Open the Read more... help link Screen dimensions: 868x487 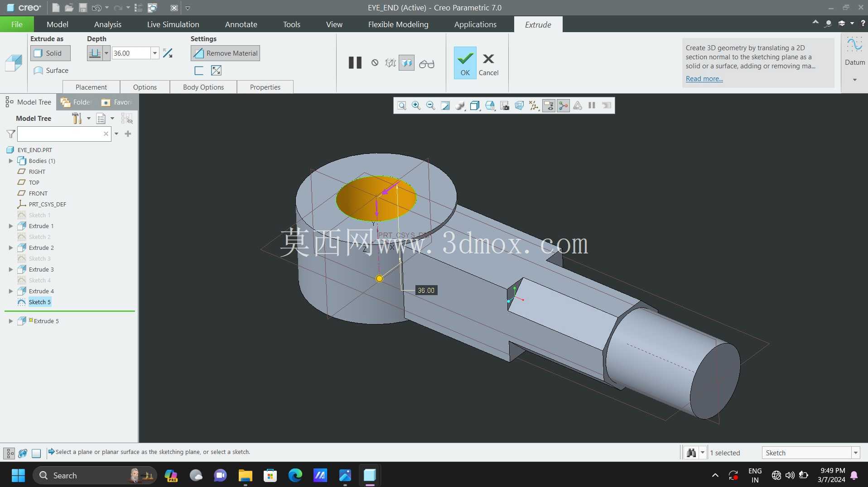click(x=704, y=79)
